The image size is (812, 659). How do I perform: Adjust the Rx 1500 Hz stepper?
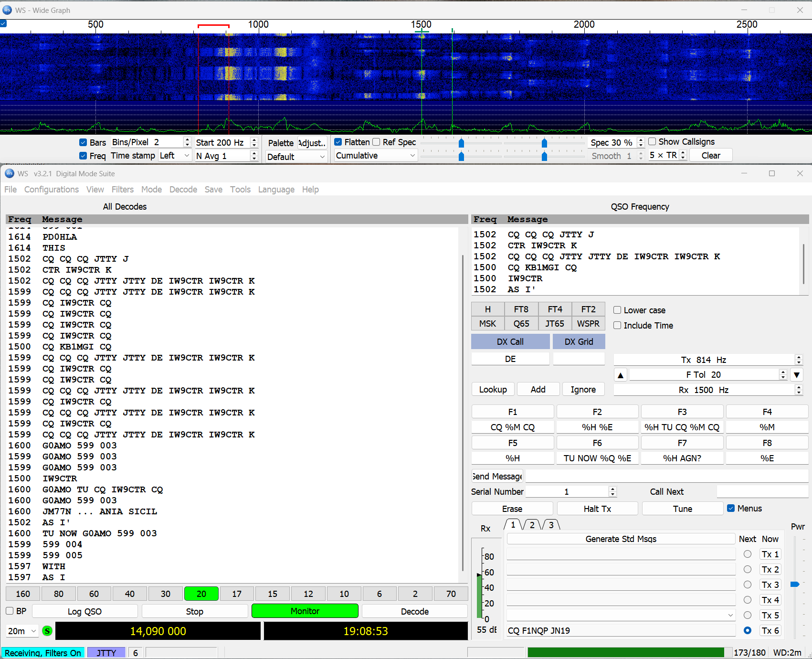click(x=799, y=390)
